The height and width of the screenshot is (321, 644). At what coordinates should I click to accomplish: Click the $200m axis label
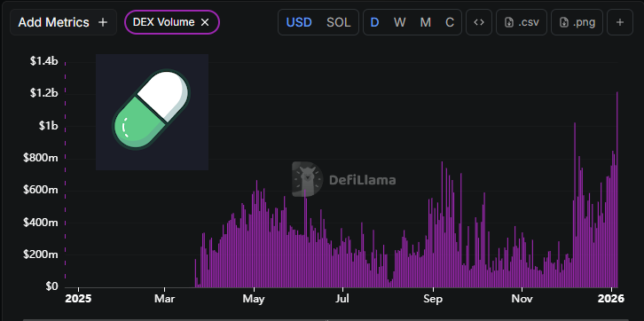coord(41,254)
